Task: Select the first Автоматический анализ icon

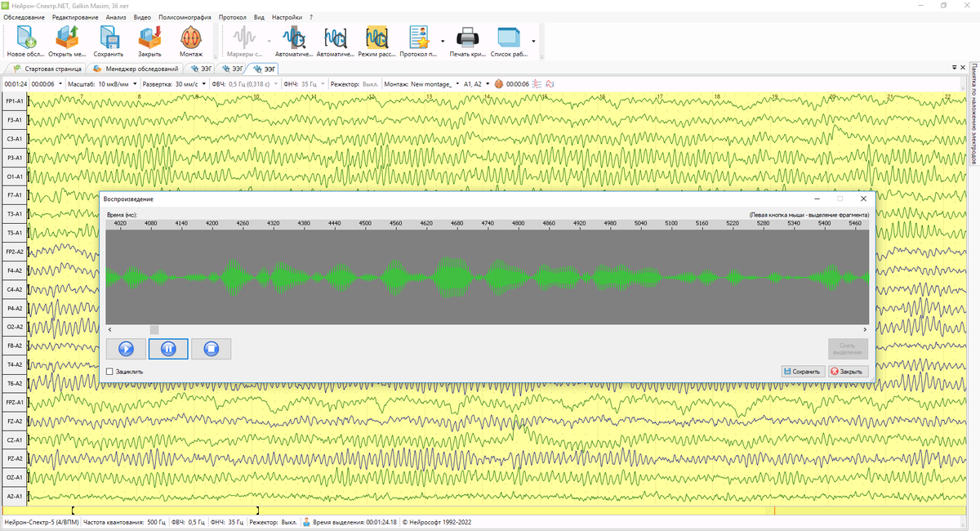Action: tap(294, 38)
